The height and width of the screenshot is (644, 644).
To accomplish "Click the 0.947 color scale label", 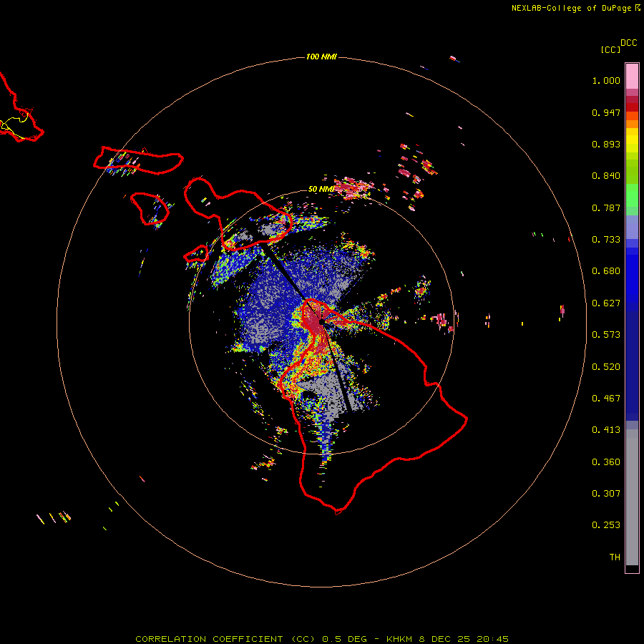I will pyautogui.click(x=606, y=112).
